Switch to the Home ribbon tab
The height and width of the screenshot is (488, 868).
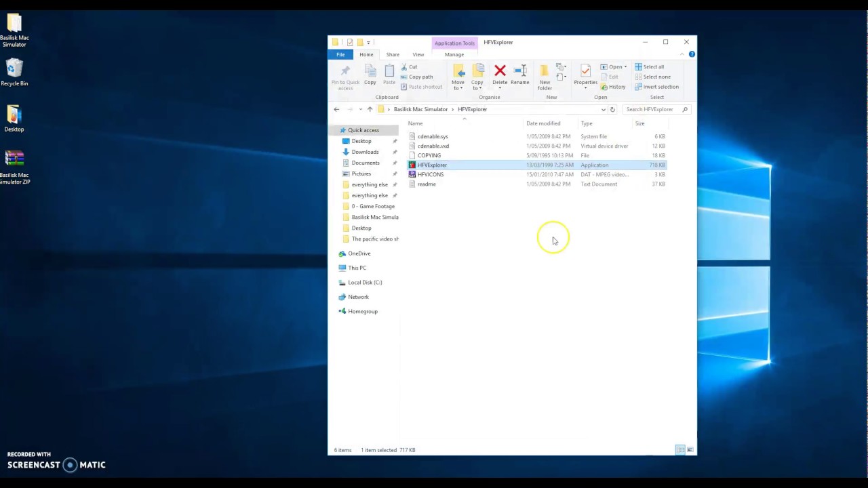(x=366, y=54)
